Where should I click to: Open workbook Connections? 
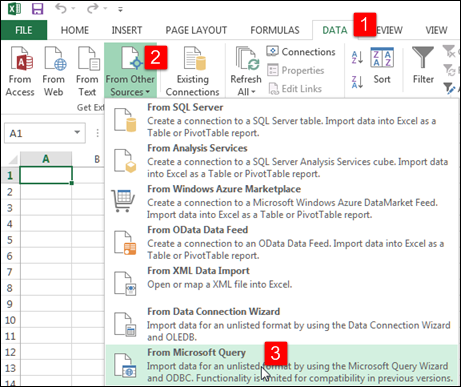pyautogui.click(x=301, y=52)
